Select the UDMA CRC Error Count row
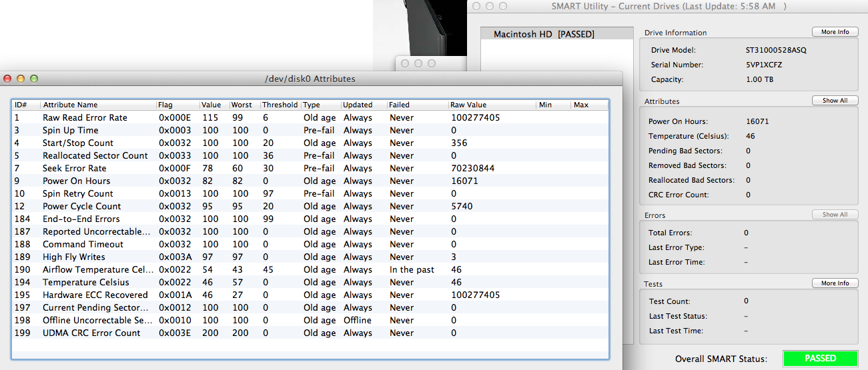The image size is (868, 370). 310,333
